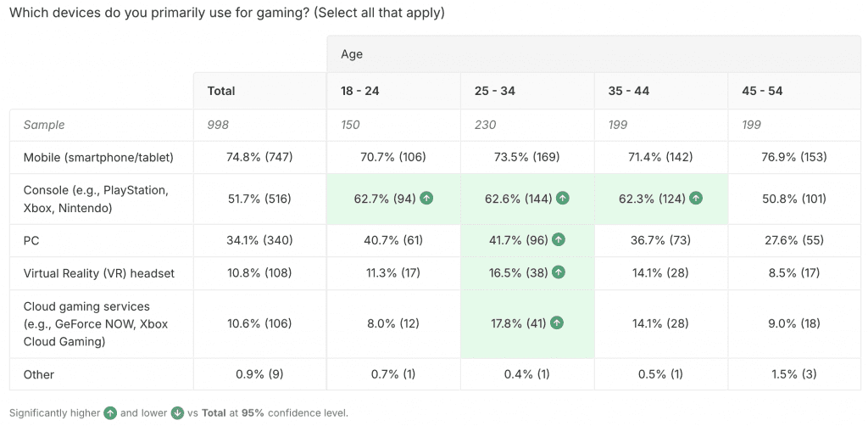Click the survey question title text
Screen dimensions: 868x426
[x=227, y=13]
